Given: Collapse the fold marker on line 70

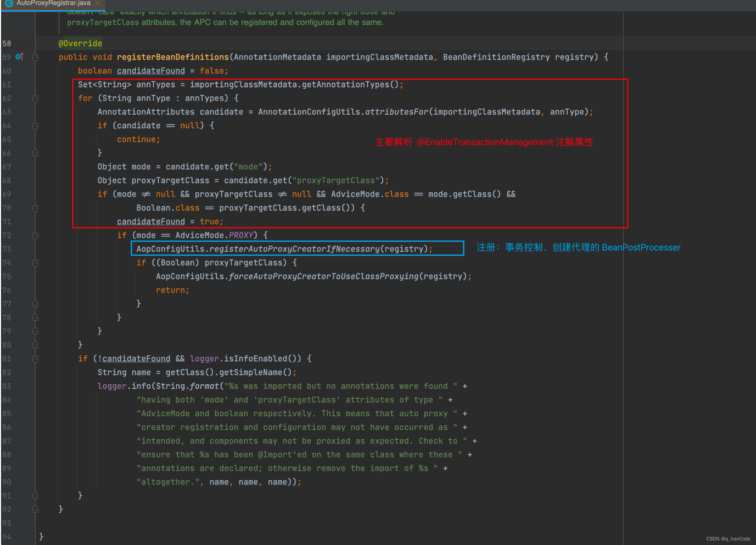Looking at the screenshot, I should (x=35, y=208).
